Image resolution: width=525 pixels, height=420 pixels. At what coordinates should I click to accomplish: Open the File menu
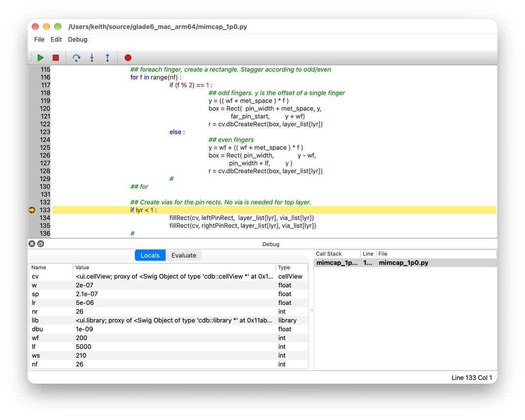(x=39, y=40)
